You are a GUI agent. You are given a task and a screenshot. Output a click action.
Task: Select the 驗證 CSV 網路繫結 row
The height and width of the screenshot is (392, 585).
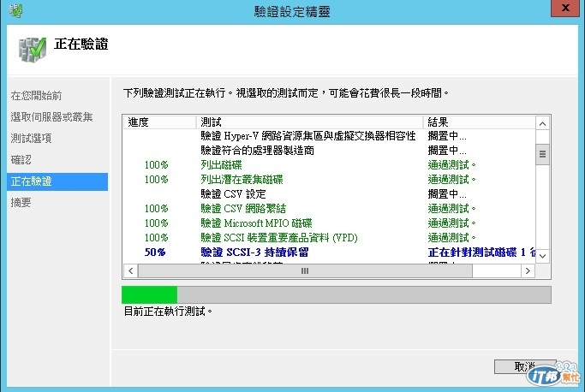[330, 209]
